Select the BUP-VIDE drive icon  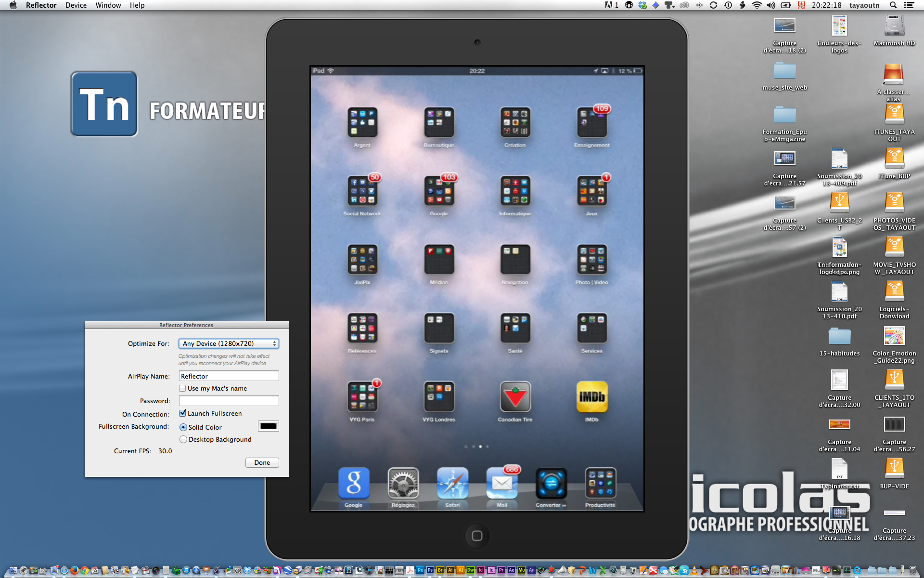point(894,469)
